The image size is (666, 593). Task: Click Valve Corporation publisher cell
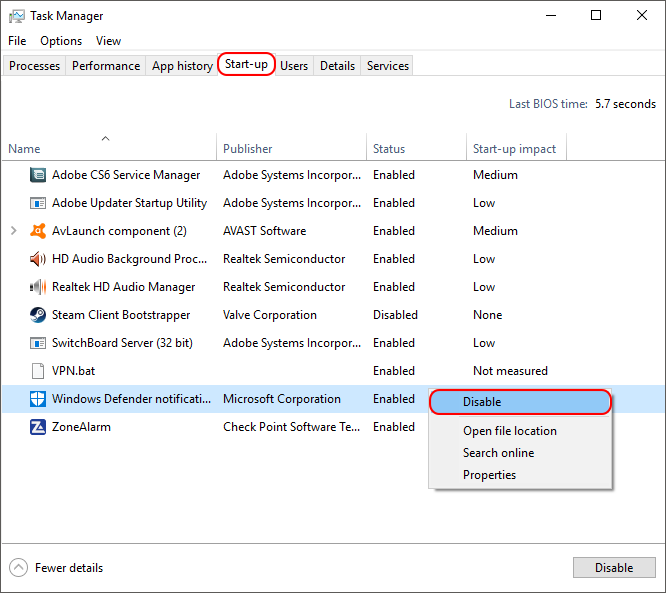[270, 315]
